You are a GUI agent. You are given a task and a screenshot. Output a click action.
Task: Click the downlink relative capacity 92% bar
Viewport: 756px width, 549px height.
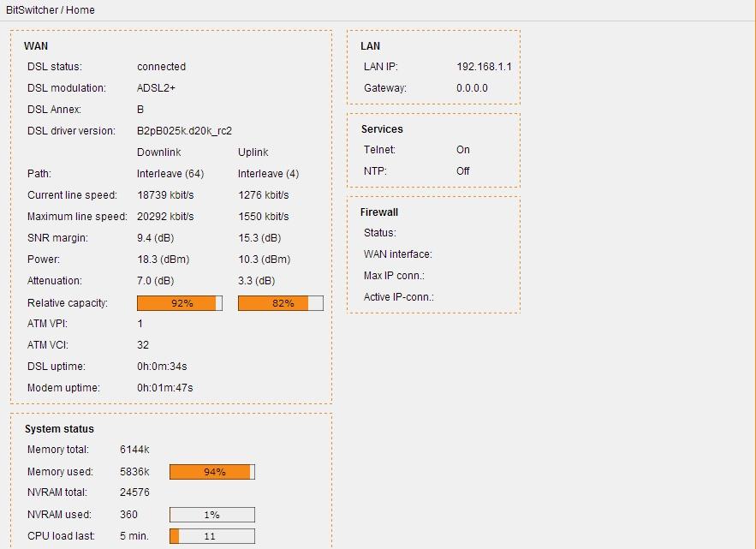[179, 303]
